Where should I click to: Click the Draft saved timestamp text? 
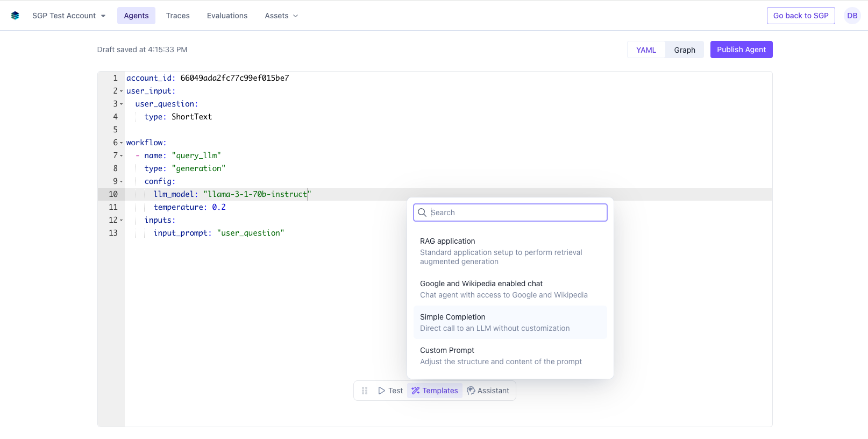[142, 49]
